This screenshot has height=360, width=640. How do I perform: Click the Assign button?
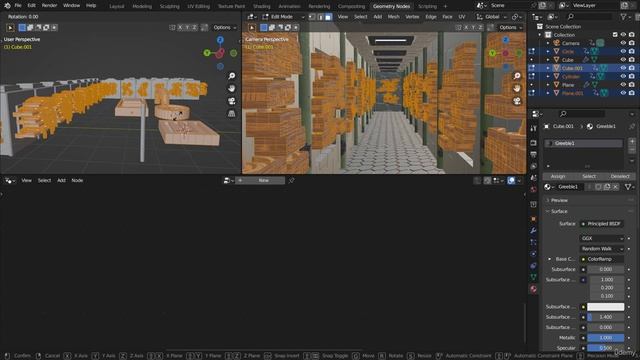pos(558,176)
